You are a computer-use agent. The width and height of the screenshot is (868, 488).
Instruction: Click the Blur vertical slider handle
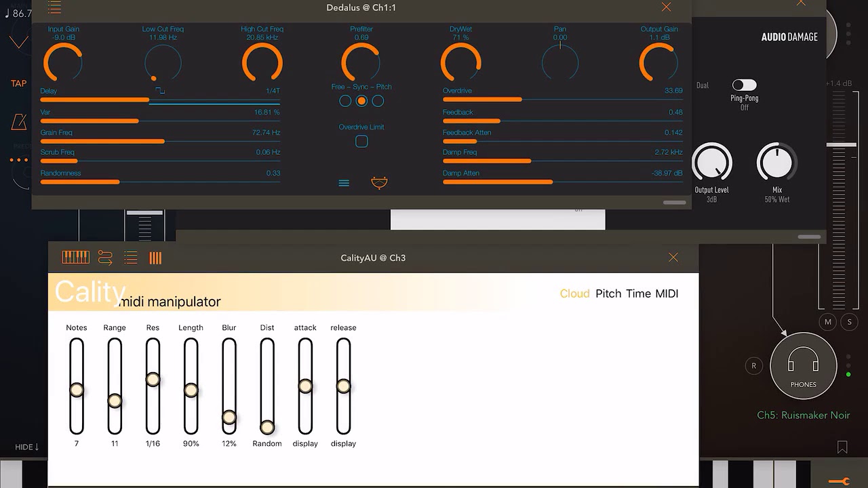(229, 417)
